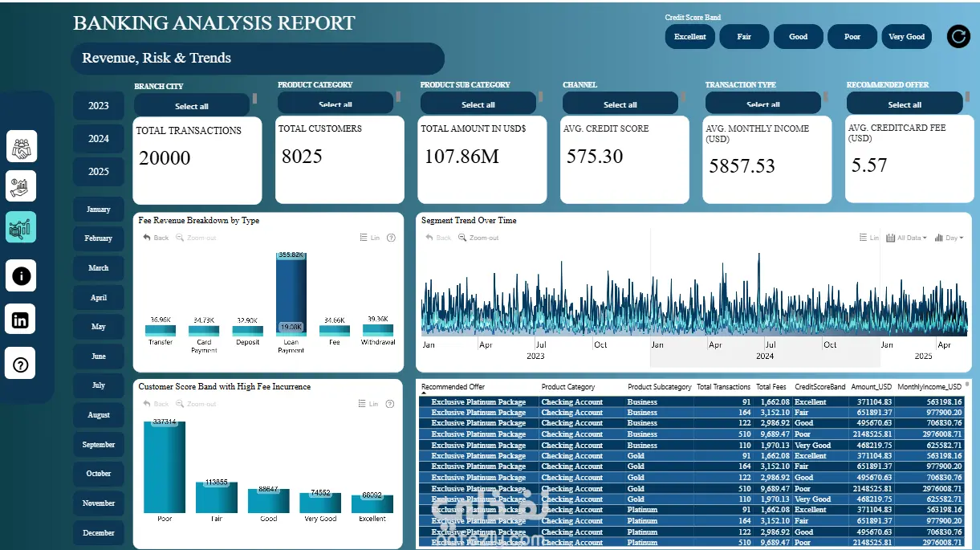
Task: Click the reset filters refresh icon
Action: pyautogui.click(x=958, y=36)
